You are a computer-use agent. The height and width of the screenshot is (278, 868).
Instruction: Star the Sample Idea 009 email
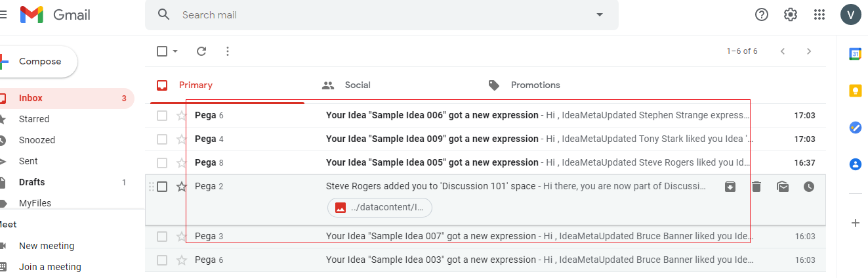[182, 139]
